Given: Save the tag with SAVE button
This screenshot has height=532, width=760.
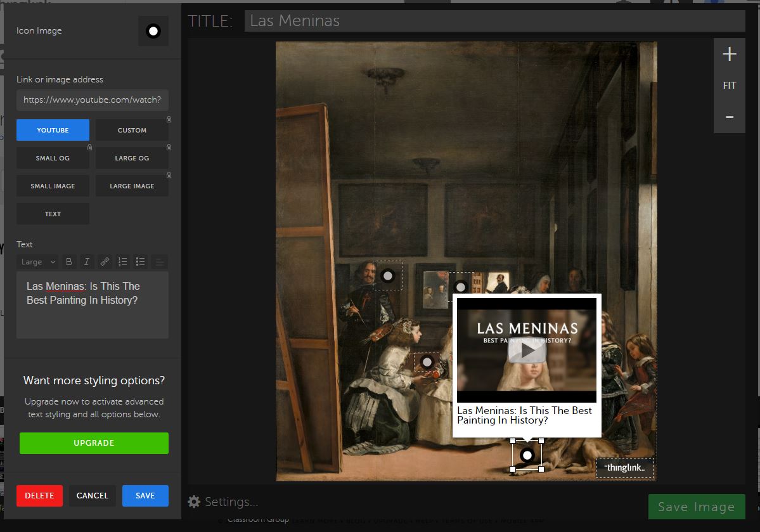Looking at the screenshot, I should [x=145, y=496].
